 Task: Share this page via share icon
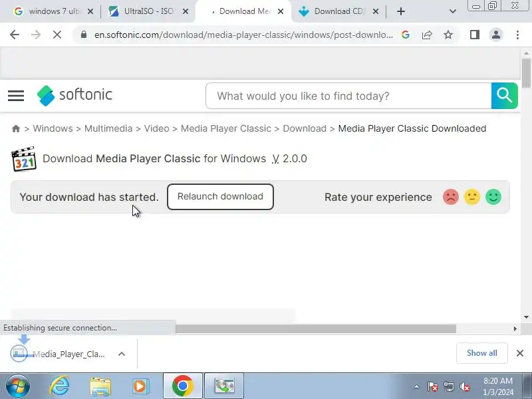pos(427,35)
